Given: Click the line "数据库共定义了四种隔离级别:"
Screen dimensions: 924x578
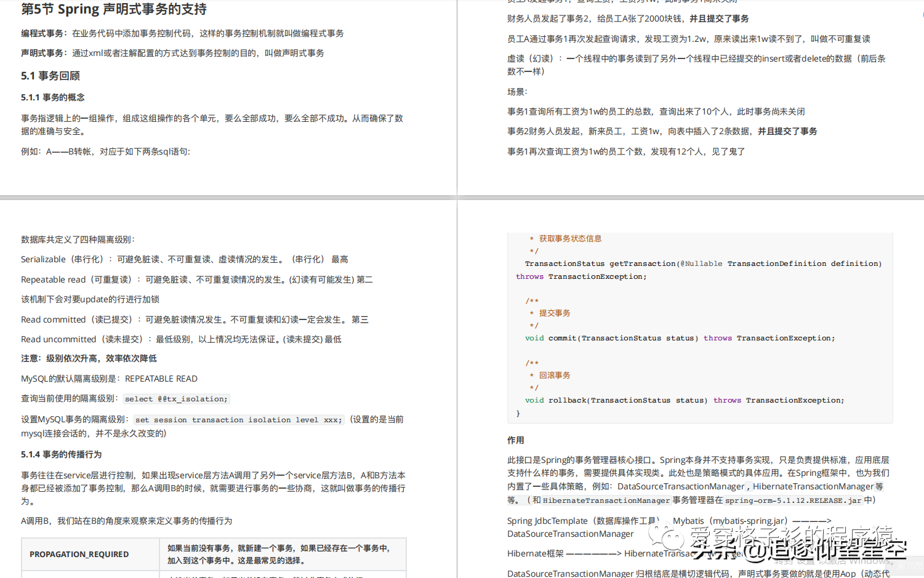Looking at the screenshot, I should point(78,239).
